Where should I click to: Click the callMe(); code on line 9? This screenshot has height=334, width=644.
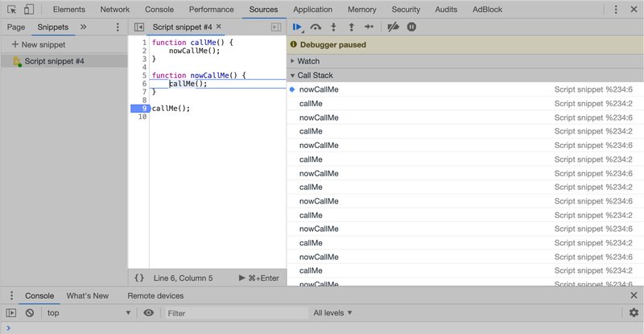tap(171, 109)
